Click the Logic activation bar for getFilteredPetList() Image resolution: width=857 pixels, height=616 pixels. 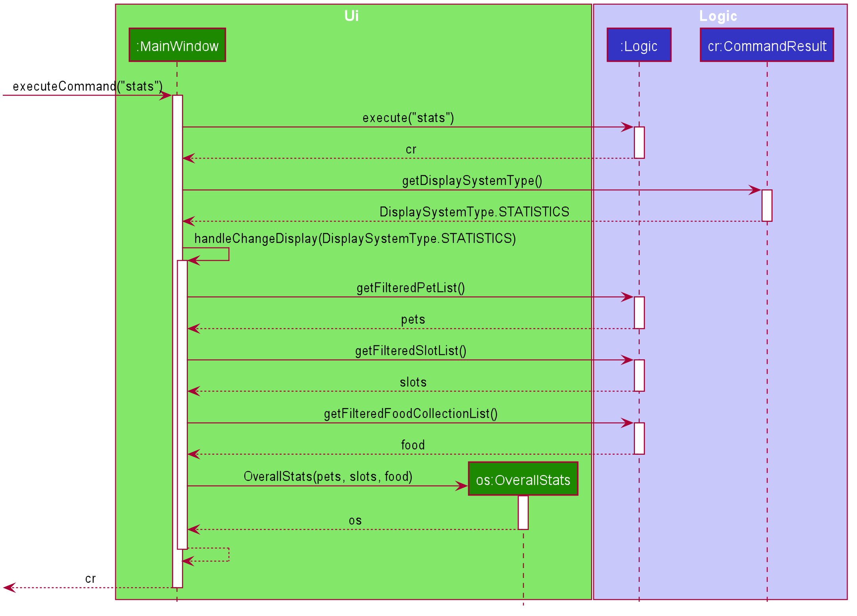pyautogui.click(x=639, y=313)
